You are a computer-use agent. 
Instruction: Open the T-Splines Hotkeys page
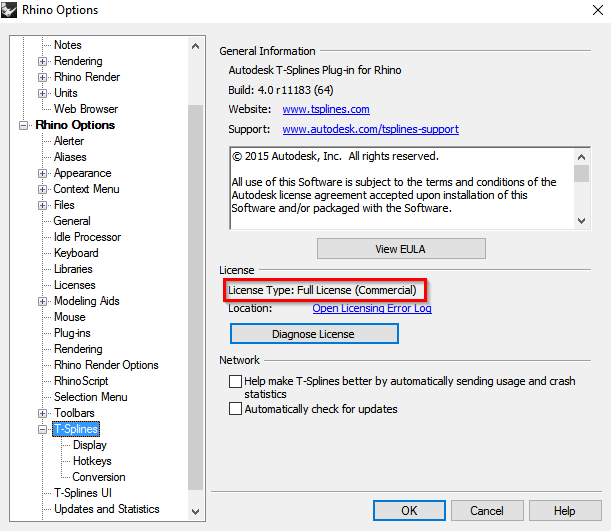coord(92,461)
